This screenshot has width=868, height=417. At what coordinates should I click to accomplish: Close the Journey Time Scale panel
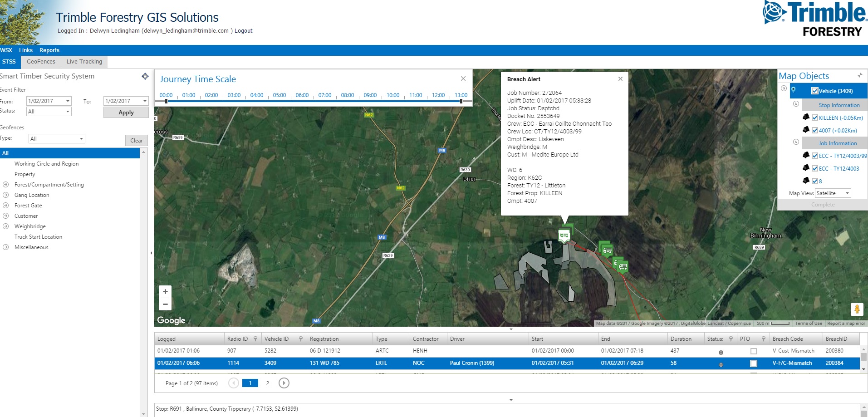[x=463, y=78]
